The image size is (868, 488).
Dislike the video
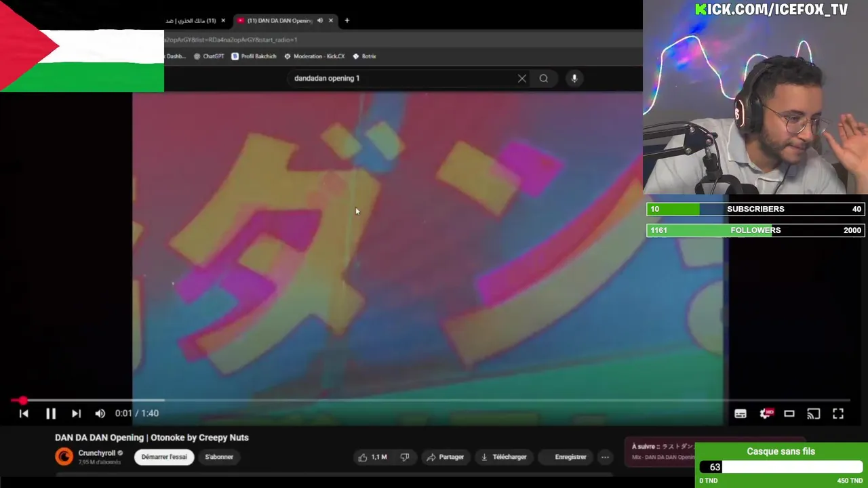point(405,457)
